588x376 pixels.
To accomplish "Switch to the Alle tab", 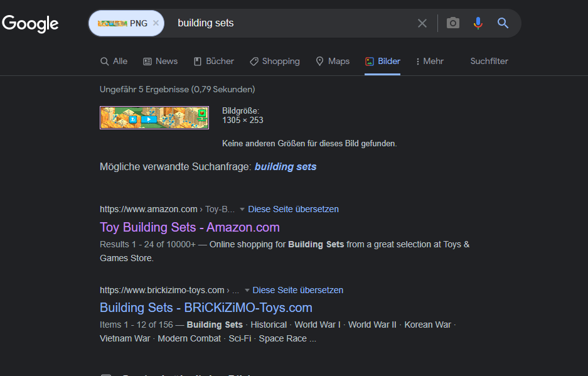I will [x=114, y=61].
